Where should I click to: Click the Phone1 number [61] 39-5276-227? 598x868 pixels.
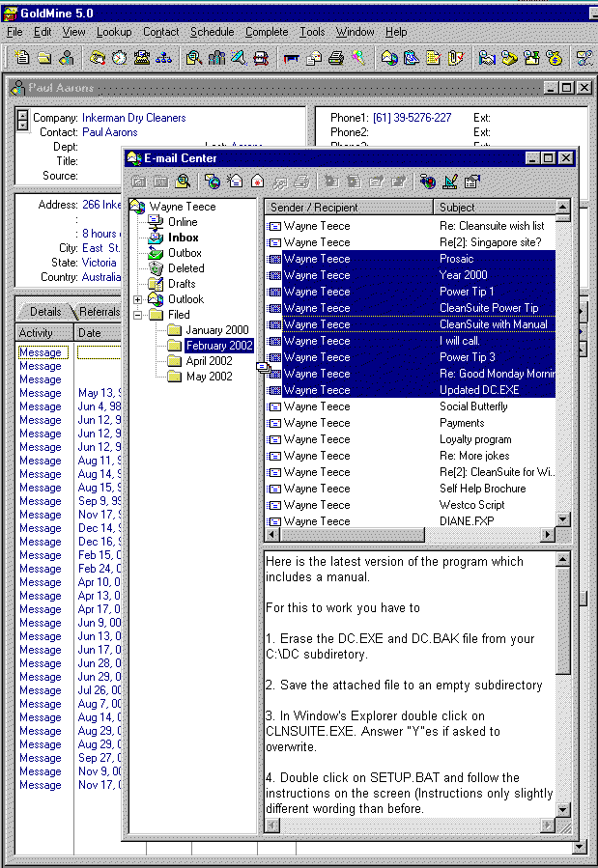pos(412,118)
